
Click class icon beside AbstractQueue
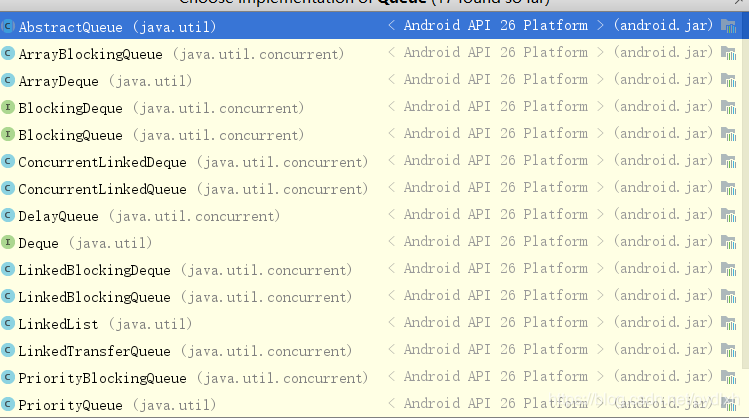8,26
